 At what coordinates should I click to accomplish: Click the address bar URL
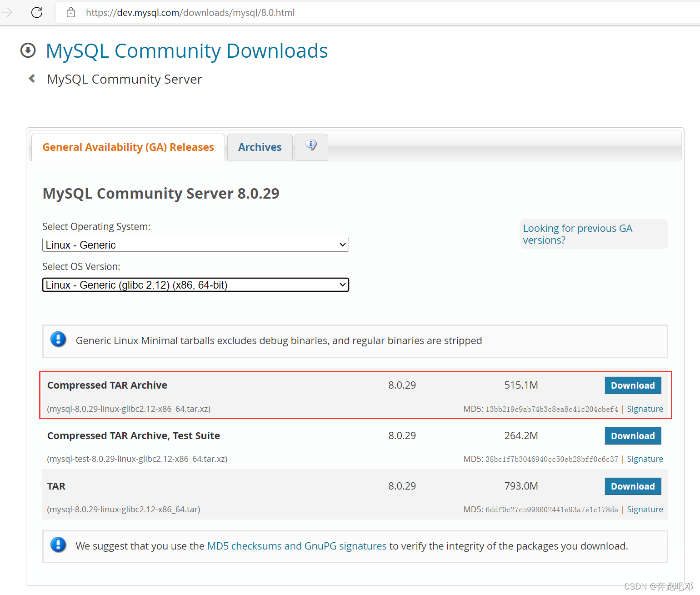coord(190,13)
